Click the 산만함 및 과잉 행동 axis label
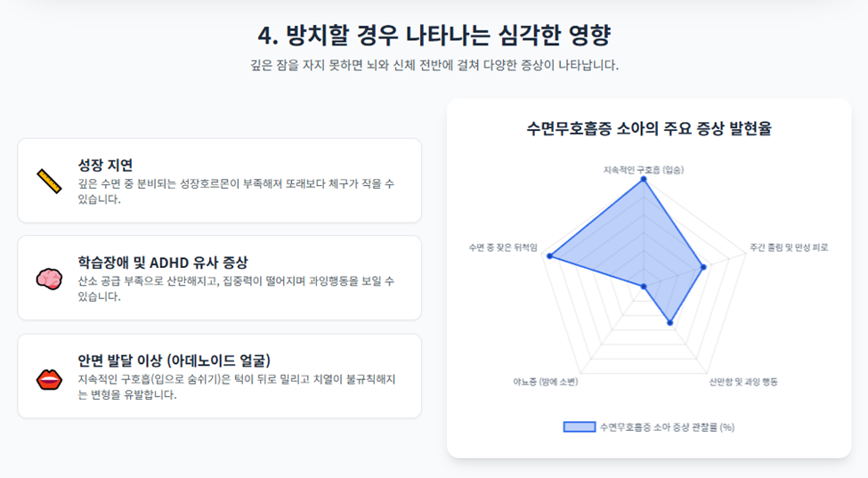The width and height of the screenshot is (868, 478). point(743,382)
